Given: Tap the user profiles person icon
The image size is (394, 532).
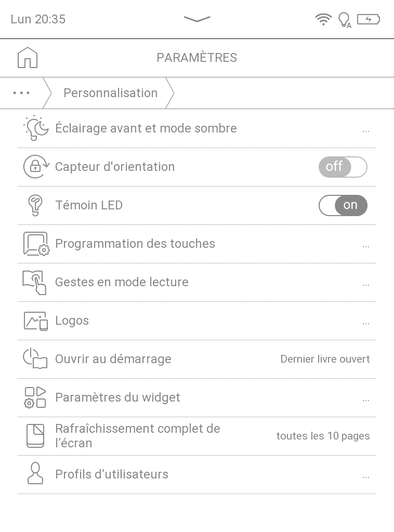Looking at the screenshot, I should 35,474.
